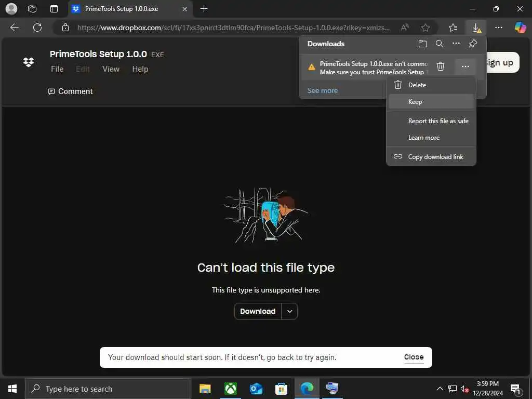
Task: Open Read aloud icon in address bar
Action: 404,28
